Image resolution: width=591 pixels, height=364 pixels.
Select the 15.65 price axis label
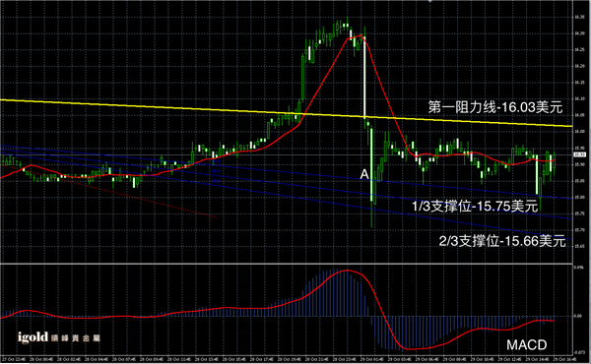[x=579, y=246]
